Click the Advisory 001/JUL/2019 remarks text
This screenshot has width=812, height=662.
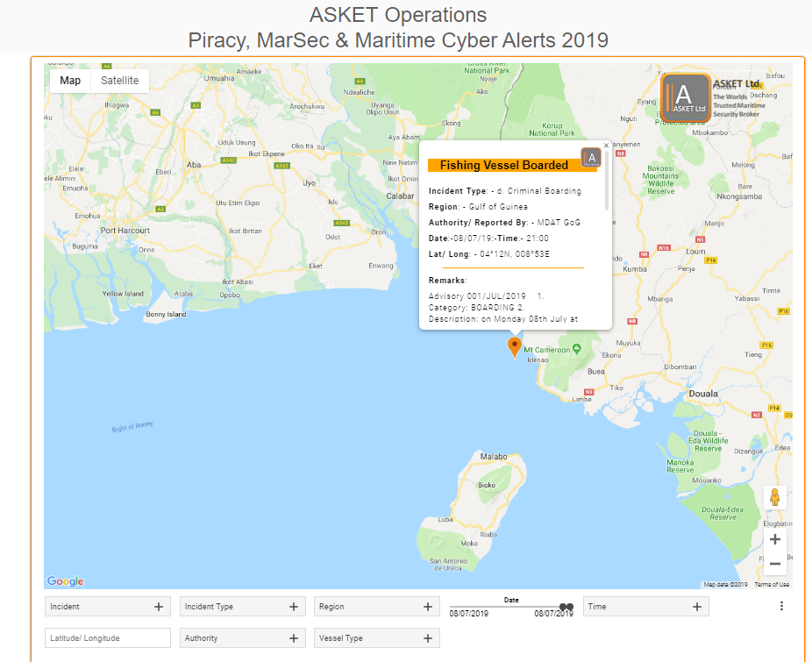click(x=477, y=296)
